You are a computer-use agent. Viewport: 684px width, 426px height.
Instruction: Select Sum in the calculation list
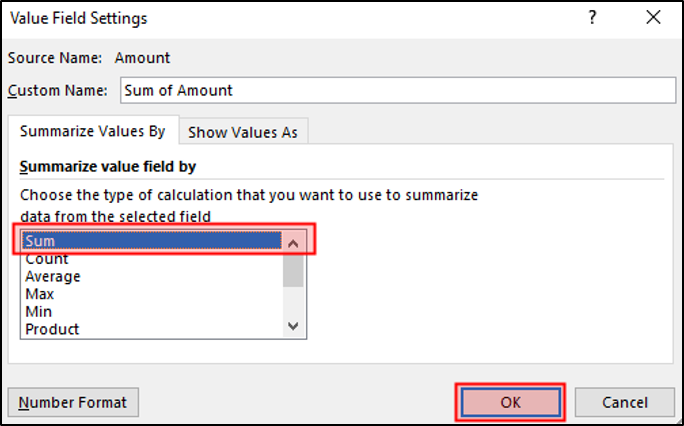(150, 241)
